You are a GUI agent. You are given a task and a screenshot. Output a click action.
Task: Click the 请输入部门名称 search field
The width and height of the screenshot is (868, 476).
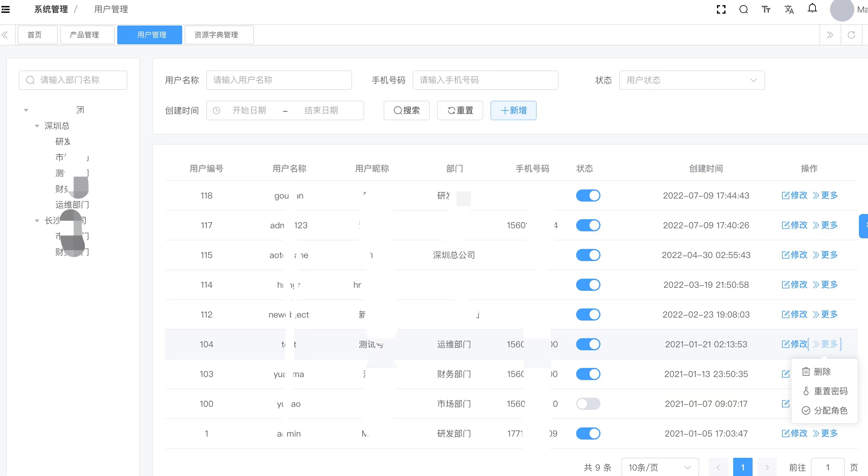click(73, 80)
